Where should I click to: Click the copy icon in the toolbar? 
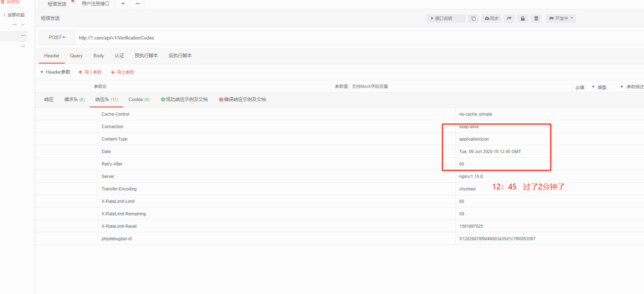tap(473, 18)
